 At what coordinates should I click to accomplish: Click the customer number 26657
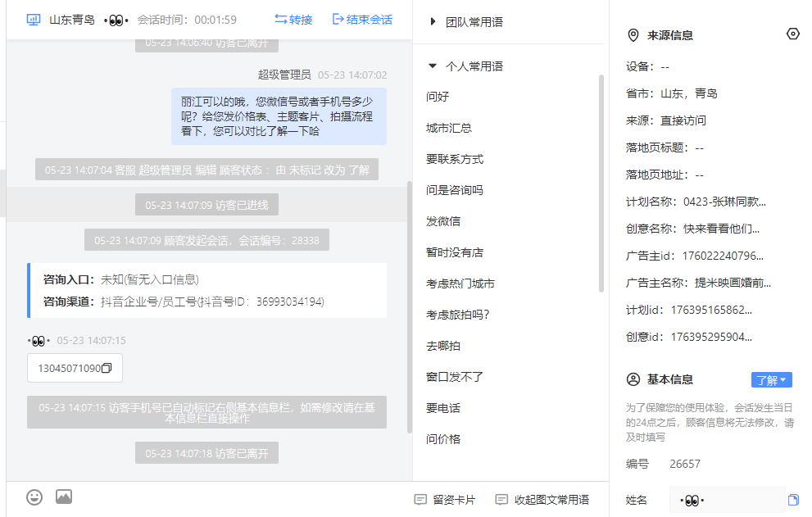pyautogui.click(x=685, y=464)
